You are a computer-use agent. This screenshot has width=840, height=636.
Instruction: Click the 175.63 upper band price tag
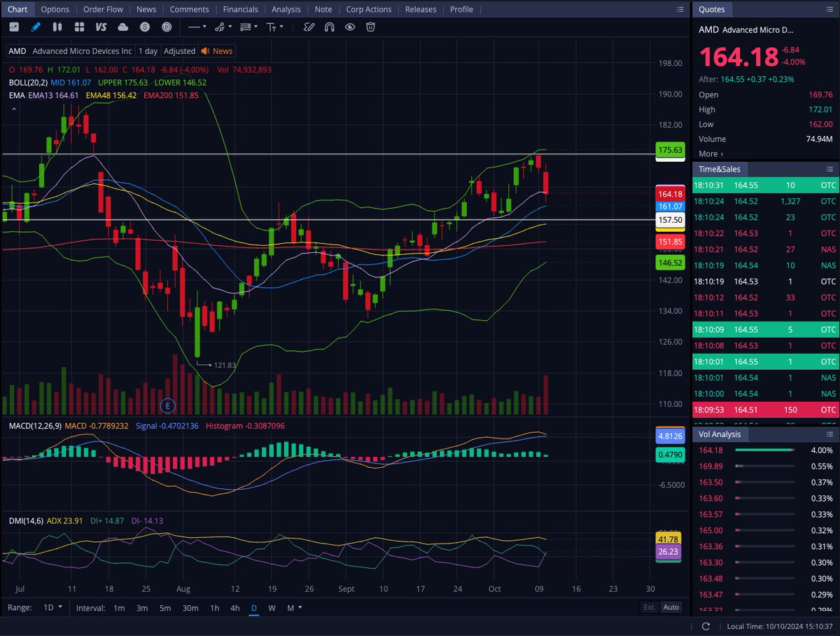[x=670, y=149]
